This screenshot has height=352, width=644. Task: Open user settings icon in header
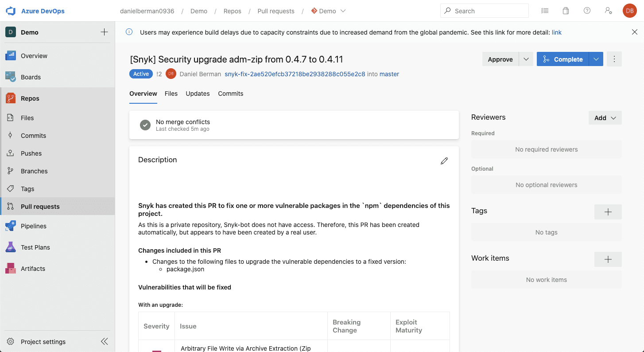pyautogui.click(x=608, y=11)
